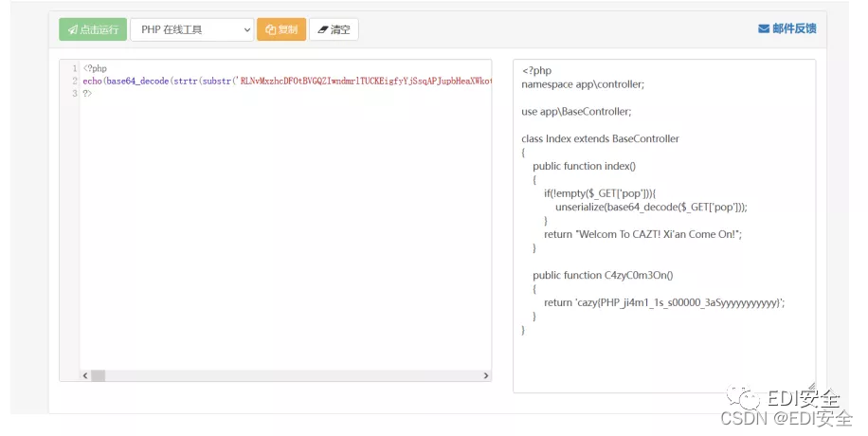868x436 pixels.
Task: Click the 'if(!empty($_GET['pop'])){' line
Action: (x=600, y=193)
